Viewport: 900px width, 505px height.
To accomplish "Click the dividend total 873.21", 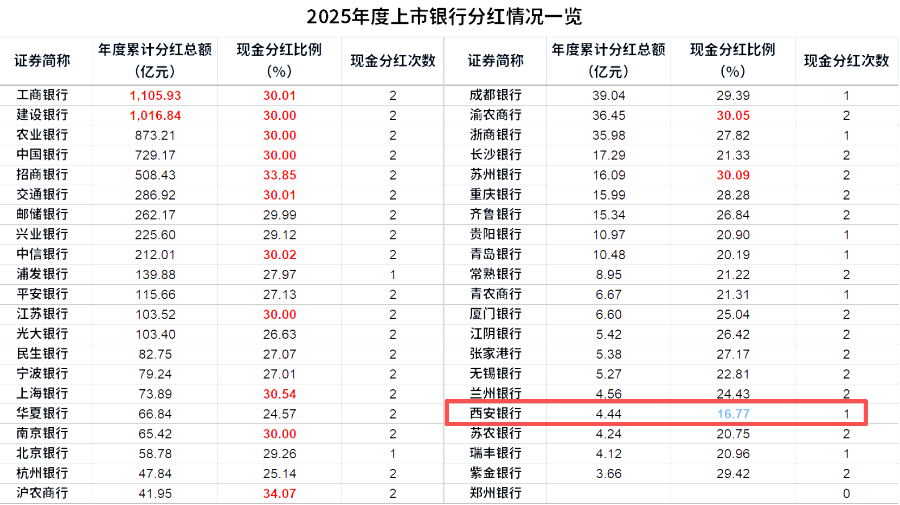I will pyautogui.click(x=155, y=135).
